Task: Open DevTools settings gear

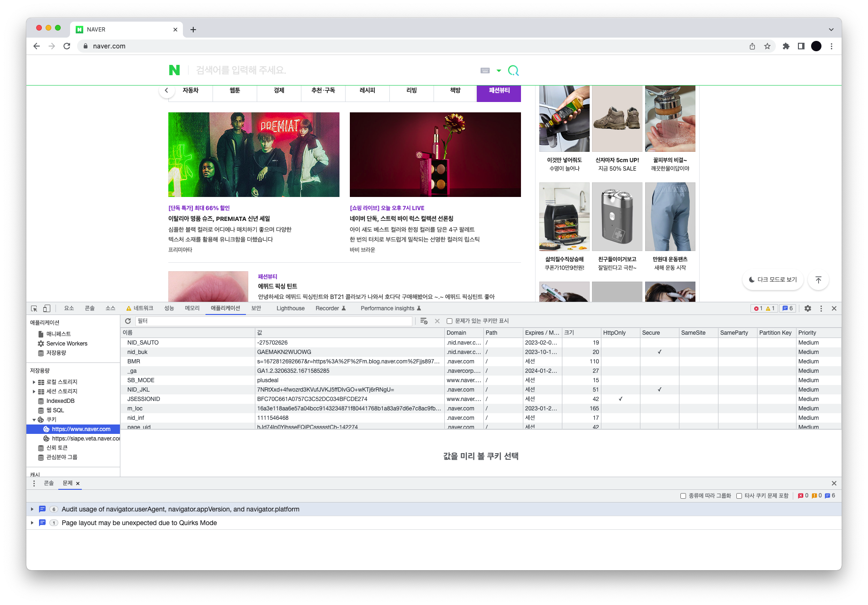Action: coord(808,308)
